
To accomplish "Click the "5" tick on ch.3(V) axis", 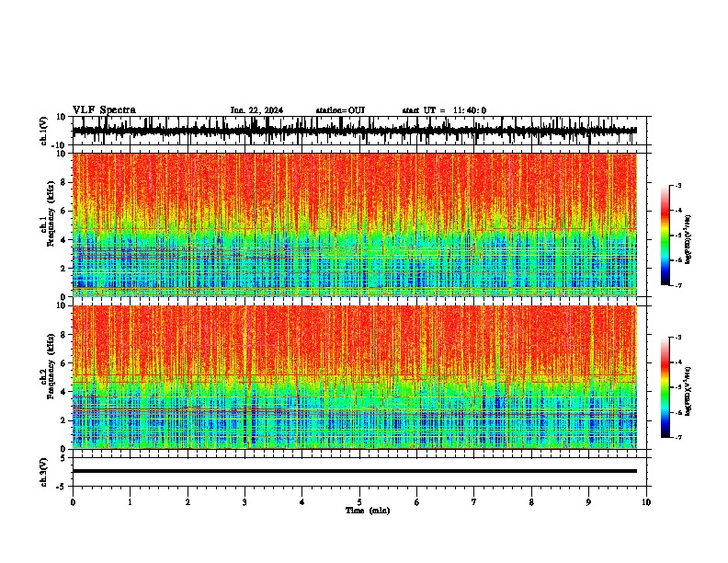I will pos(63,457).
